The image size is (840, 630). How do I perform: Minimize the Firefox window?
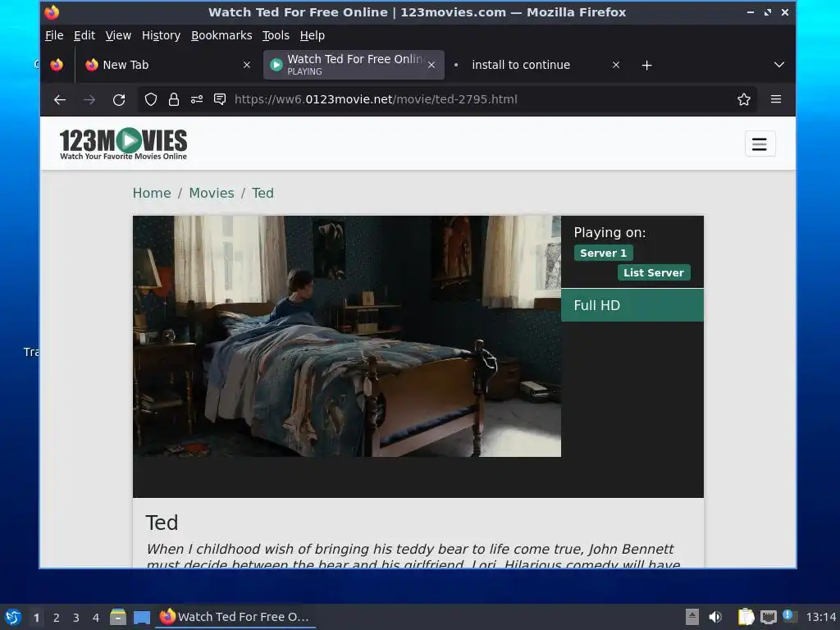[751, 12]
